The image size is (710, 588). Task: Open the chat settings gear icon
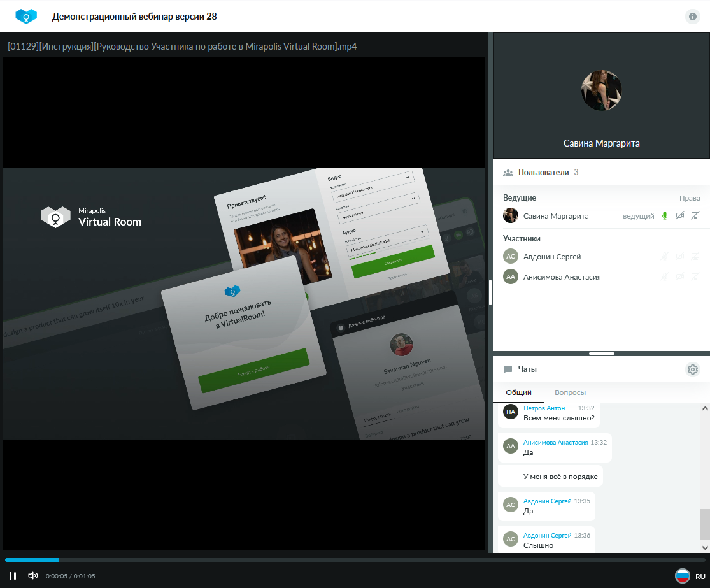(x=692, y=369)
